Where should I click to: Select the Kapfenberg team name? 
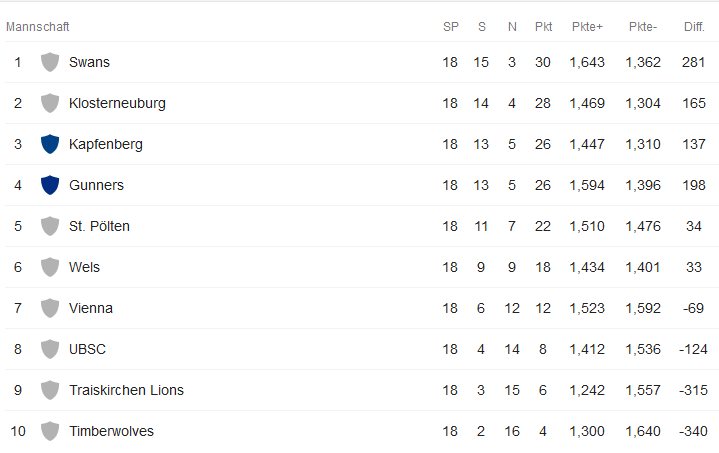[x=105, y=144]
